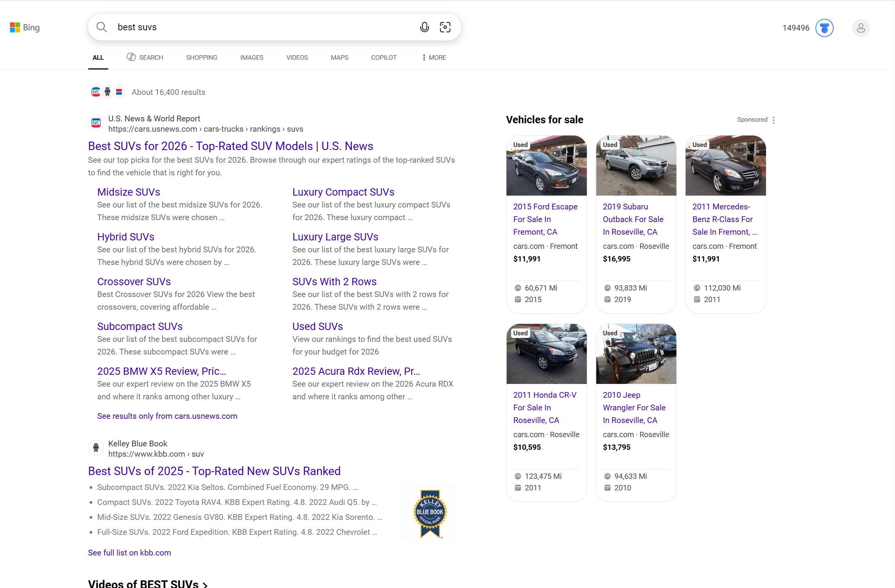Click the search magnifier icon
Screen dimensions: 895x588
(x=101, y=27)
